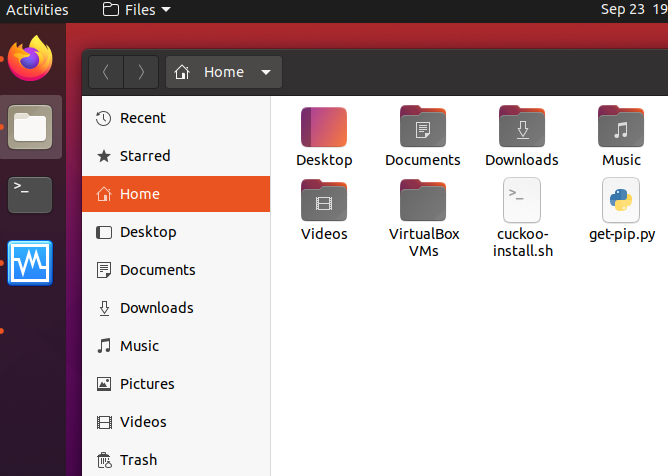Click the "get-pip.py" file name label

[622, 235]
